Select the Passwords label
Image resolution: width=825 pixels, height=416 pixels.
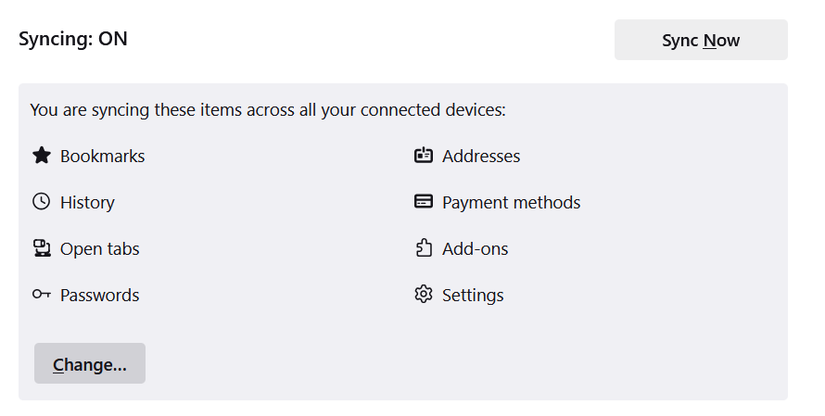[x=100, y=295]
